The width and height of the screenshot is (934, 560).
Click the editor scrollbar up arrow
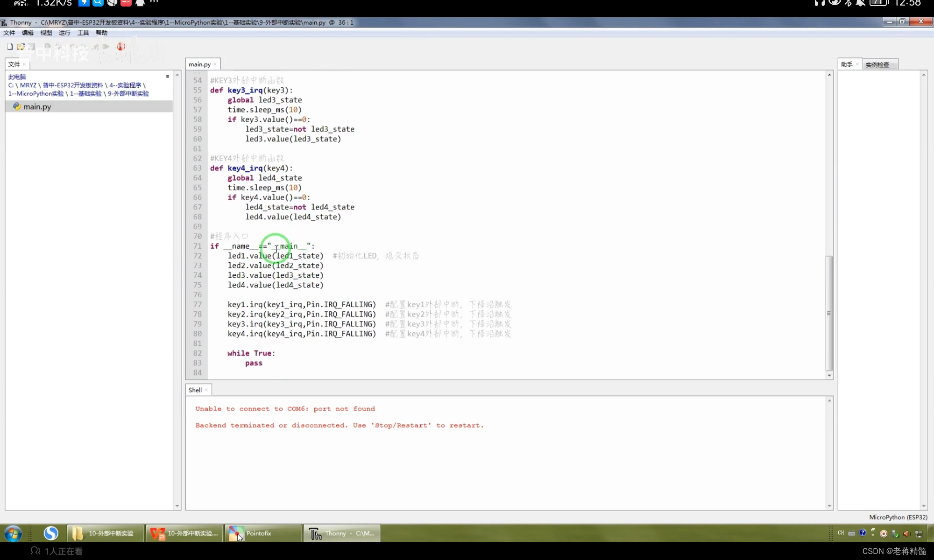pyautogui.click(x=829, y=75)
